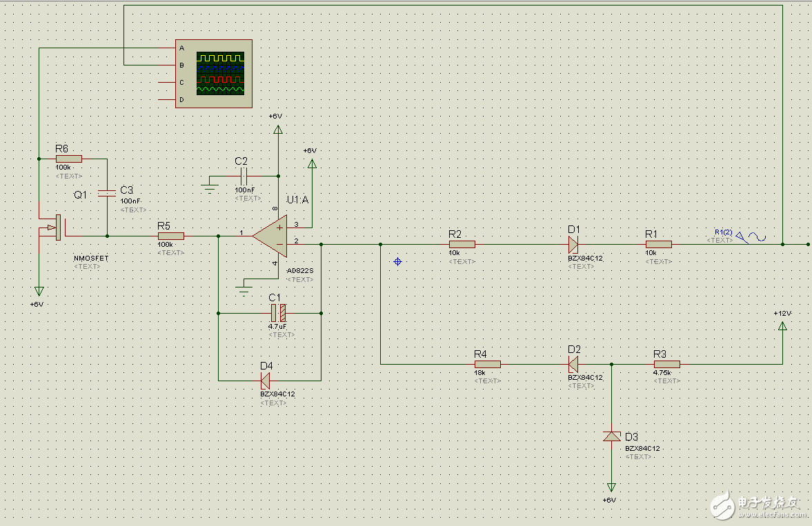
Task: Click the "NMOSFET" value label
Action: tap(91, 258)
